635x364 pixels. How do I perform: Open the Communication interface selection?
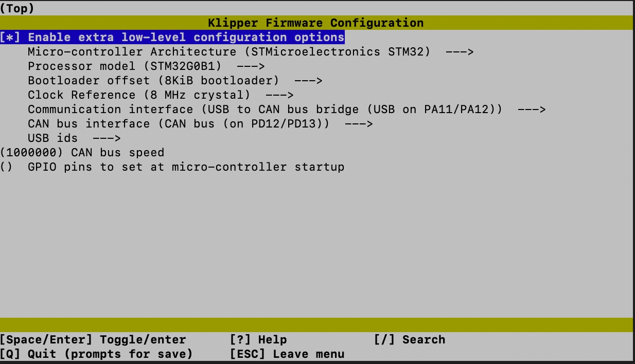[110, 110]
